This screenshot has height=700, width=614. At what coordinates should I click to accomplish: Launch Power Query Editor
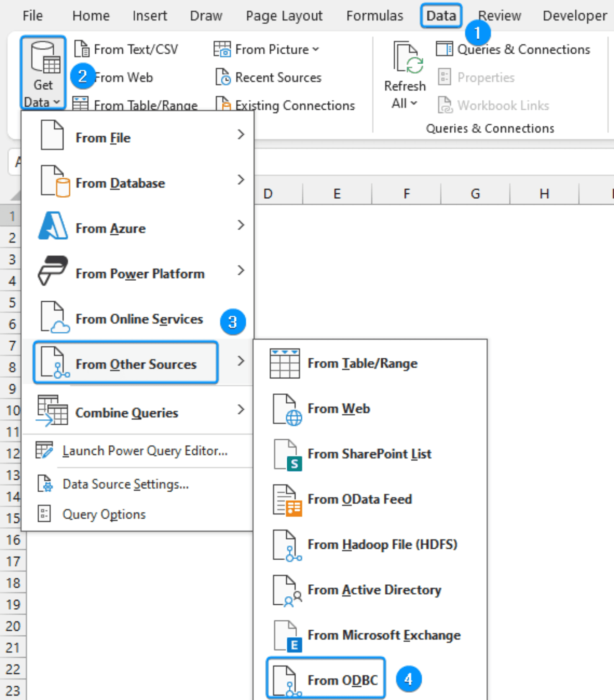pyautogui.click(x=144, y=451)
